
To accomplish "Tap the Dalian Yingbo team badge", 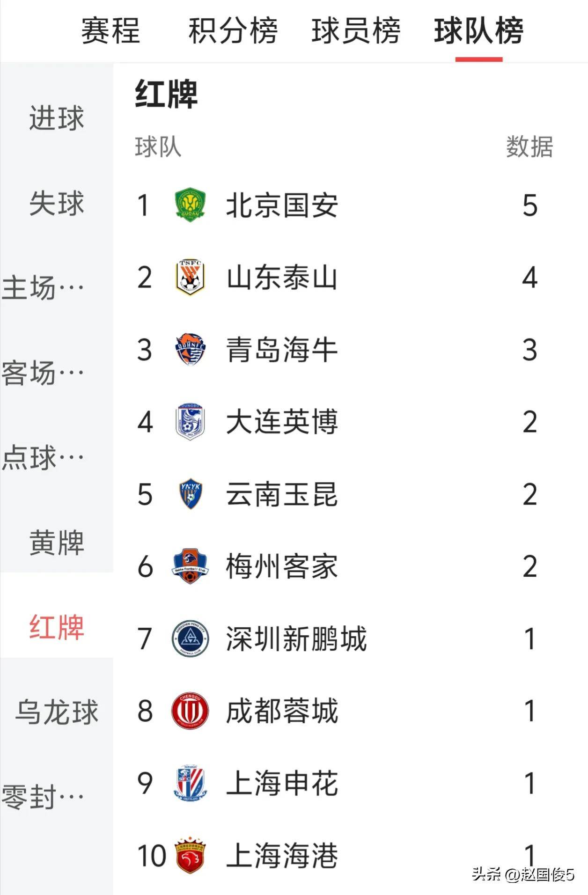I will tap(190, 421).
